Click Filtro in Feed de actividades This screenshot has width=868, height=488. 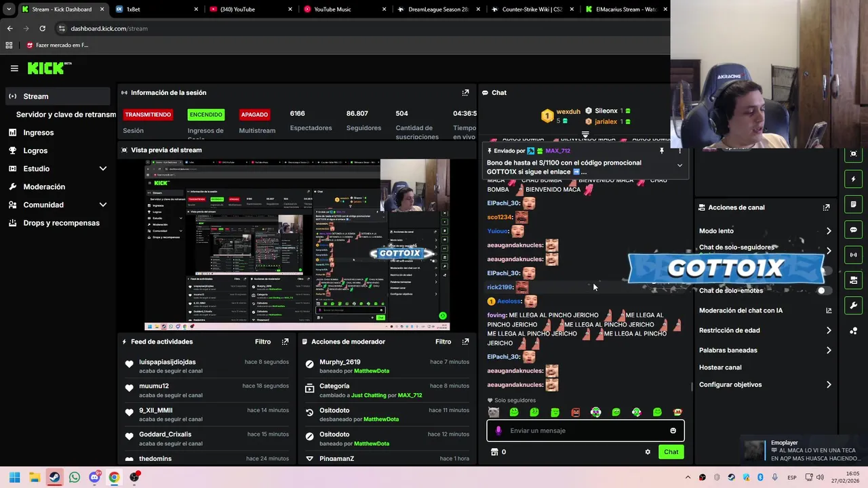(262, 342)
